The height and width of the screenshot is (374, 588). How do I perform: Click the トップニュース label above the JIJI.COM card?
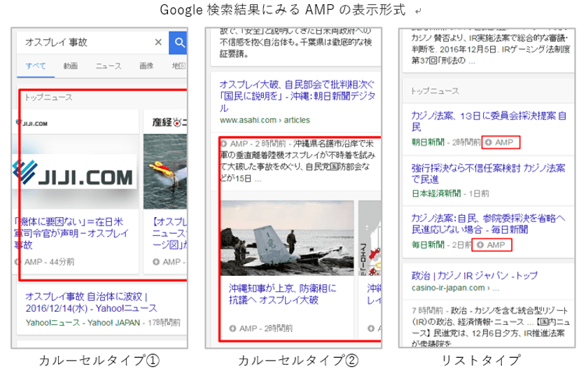(48, 97)
